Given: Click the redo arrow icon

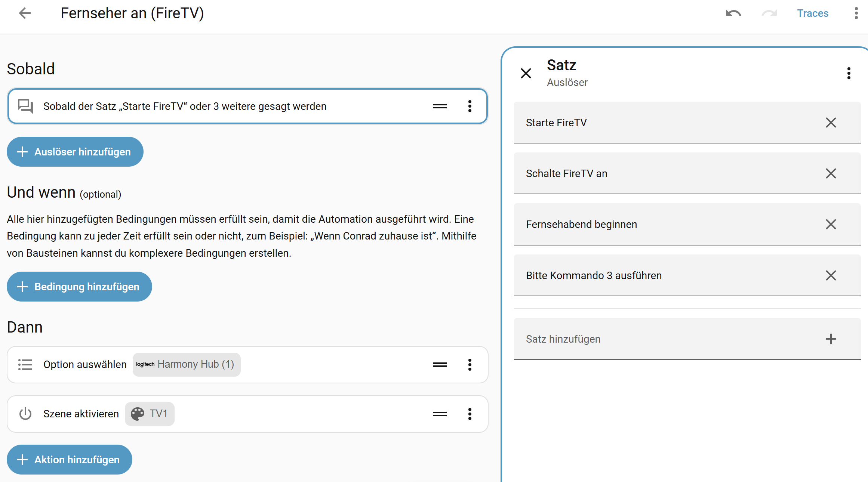Looking at the screenshot, I should [x=769, y=13].
